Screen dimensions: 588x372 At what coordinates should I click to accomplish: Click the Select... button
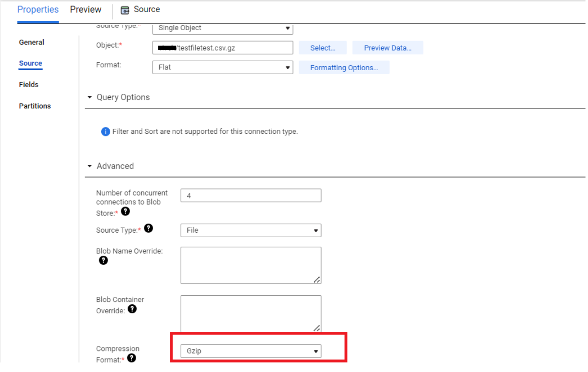(x=323, y=48)
